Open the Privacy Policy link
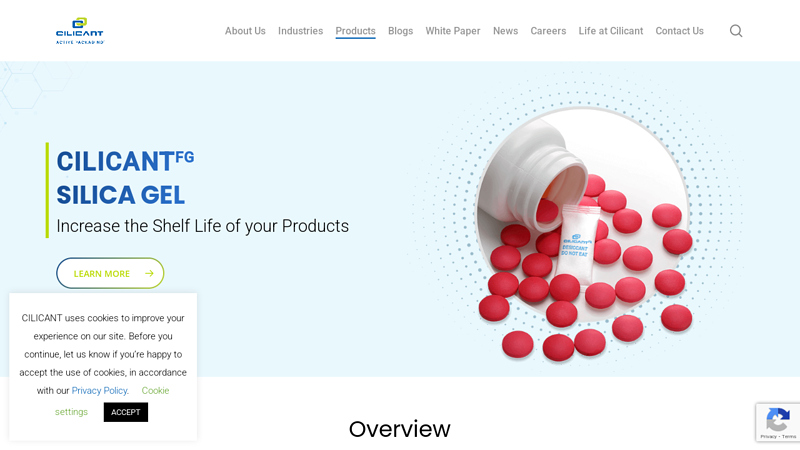The height and width of the screenshot is (450, 800). 99,391
